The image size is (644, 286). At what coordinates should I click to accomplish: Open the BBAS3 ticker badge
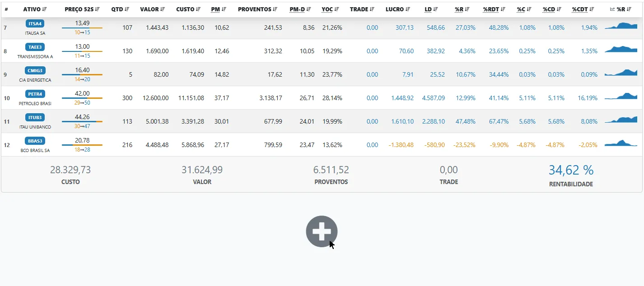coord(35,141)
